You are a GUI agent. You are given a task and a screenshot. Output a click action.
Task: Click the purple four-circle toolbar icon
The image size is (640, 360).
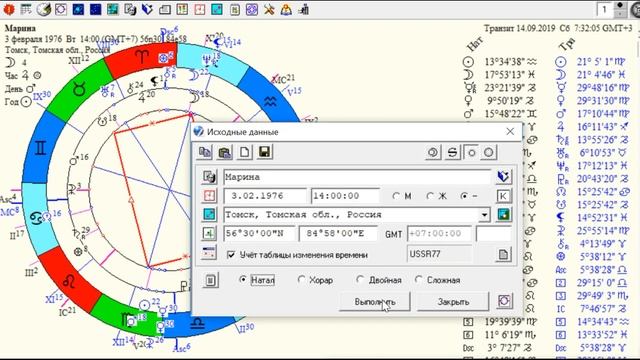[x=252, y=9]
